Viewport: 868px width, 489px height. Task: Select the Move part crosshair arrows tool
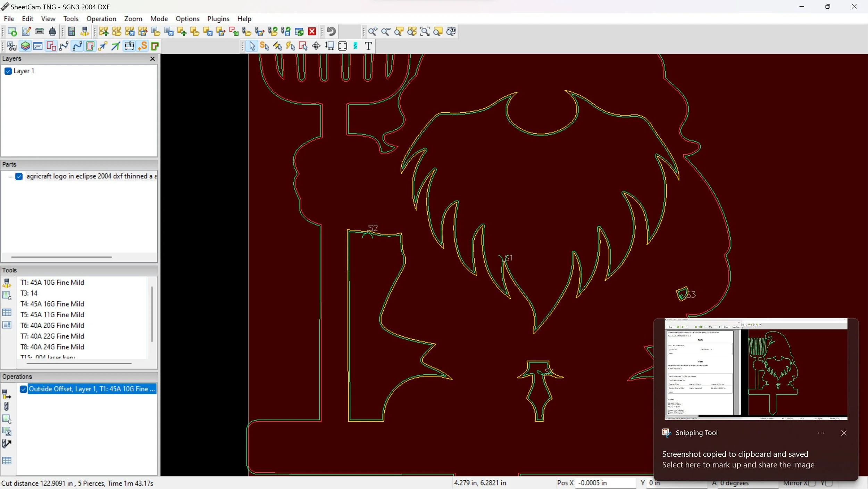pyautogui.click(x=316, y=46)
